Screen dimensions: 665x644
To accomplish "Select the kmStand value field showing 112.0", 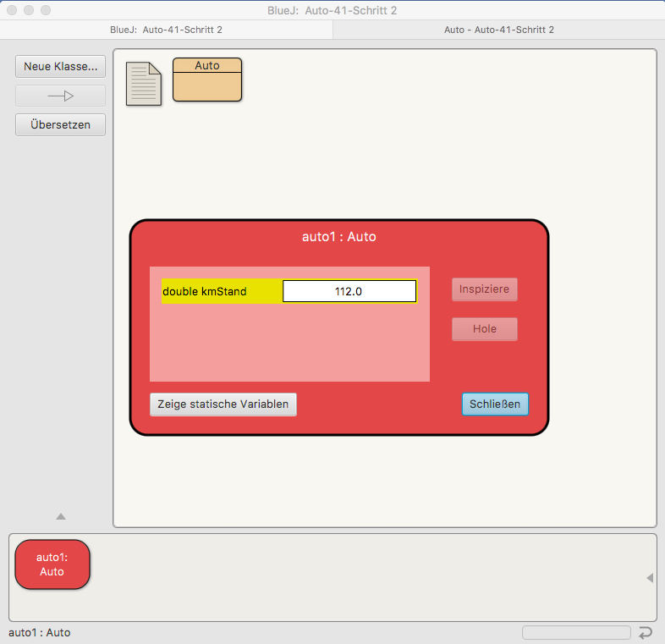I will coord(349,291).
